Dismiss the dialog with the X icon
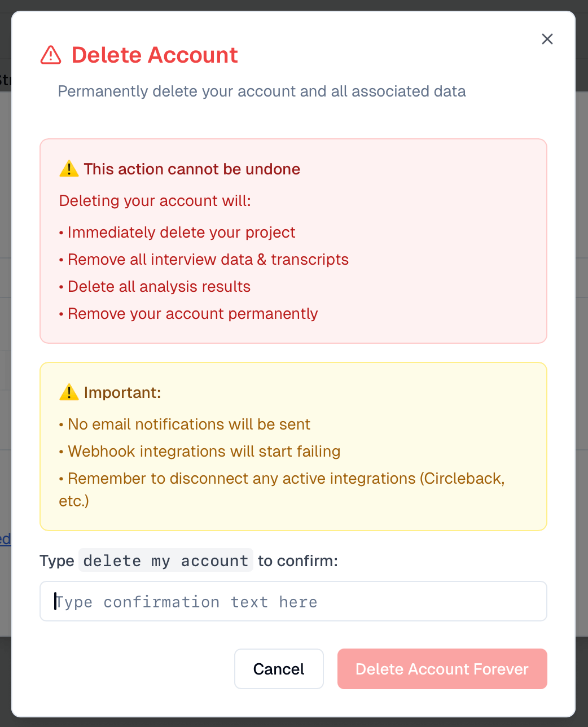The height and width of the screenshot is (727, 588). (547, 39)
